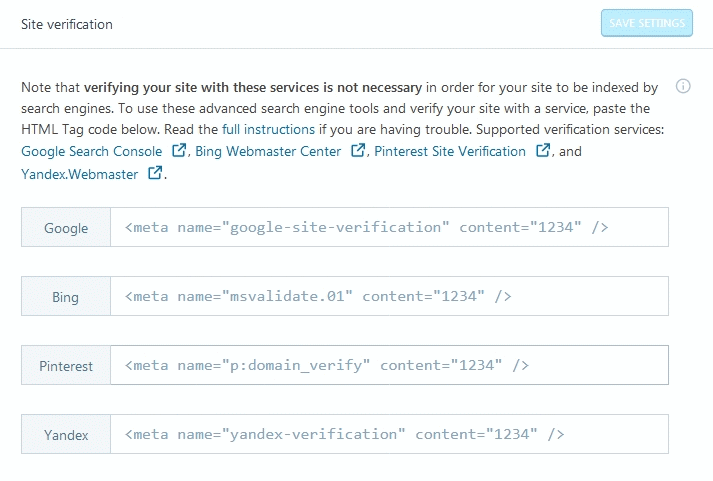Click the Yandex field label

(66, 435)
